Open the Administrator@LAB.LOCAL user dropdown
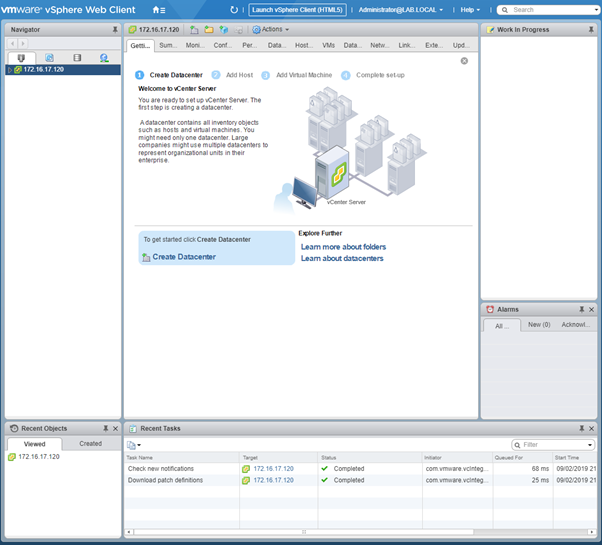 click(400, 10)
